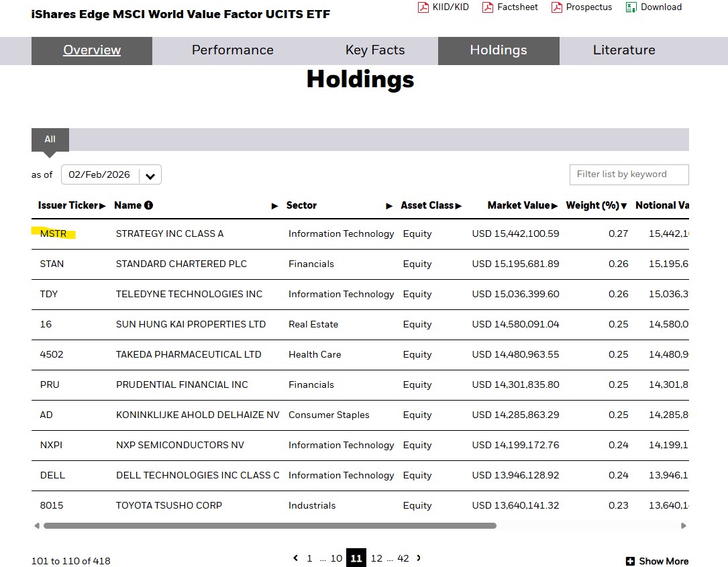The width and height of the screenshot is (728, 567).
Task: Switch to the Performance tab
Action: point(233,50)
